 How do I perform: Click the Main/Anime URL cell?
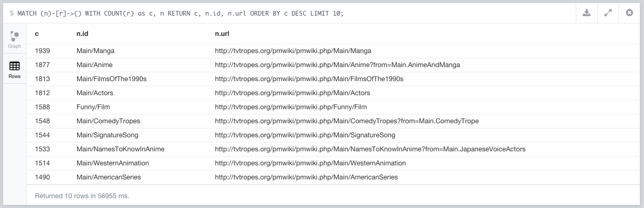tap(337, 65)
